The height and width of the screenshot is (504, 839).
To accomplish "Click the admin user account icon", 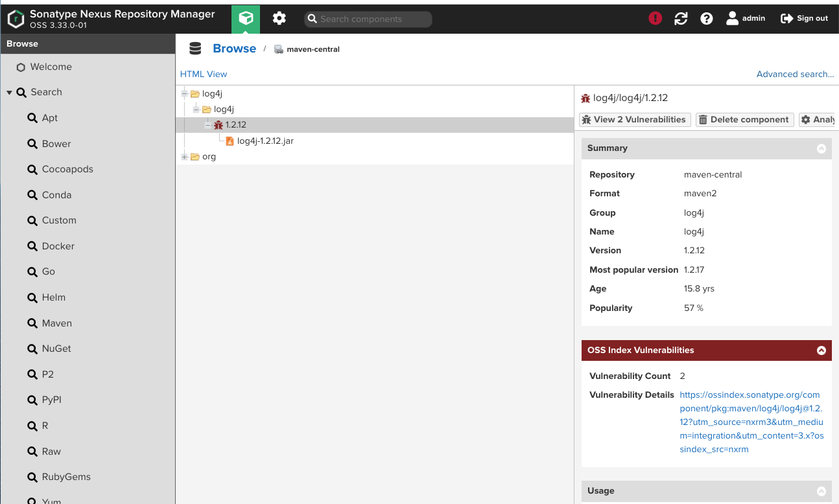I will pyautogui.click(x=732, y=19).
